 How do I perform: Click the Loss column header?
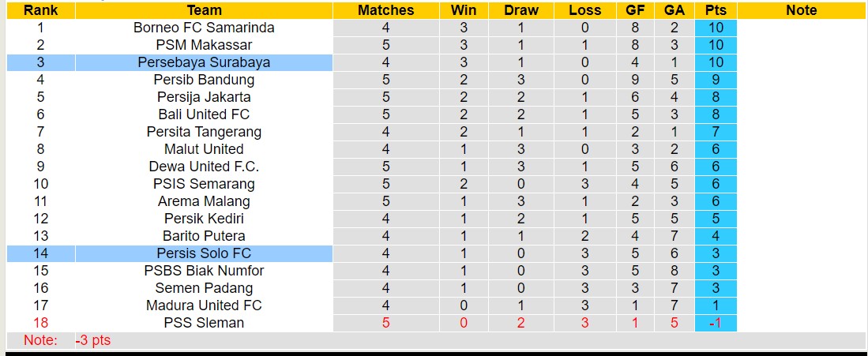click(584, 10)
